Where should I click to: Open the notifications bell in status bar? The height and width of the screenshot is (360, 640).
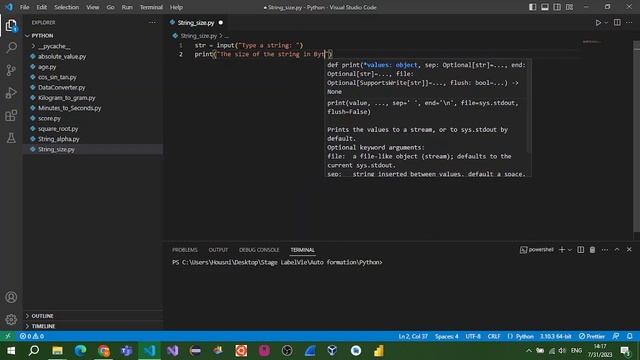pos(629,336)
